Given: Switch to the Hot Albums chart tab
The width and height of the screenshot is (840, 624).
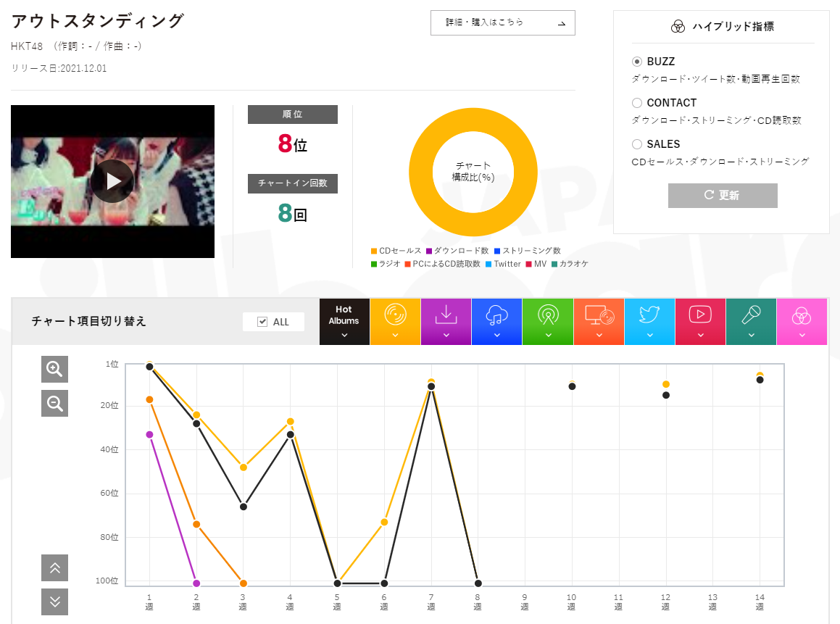Looking at the screenshot, I should point(344,321).
